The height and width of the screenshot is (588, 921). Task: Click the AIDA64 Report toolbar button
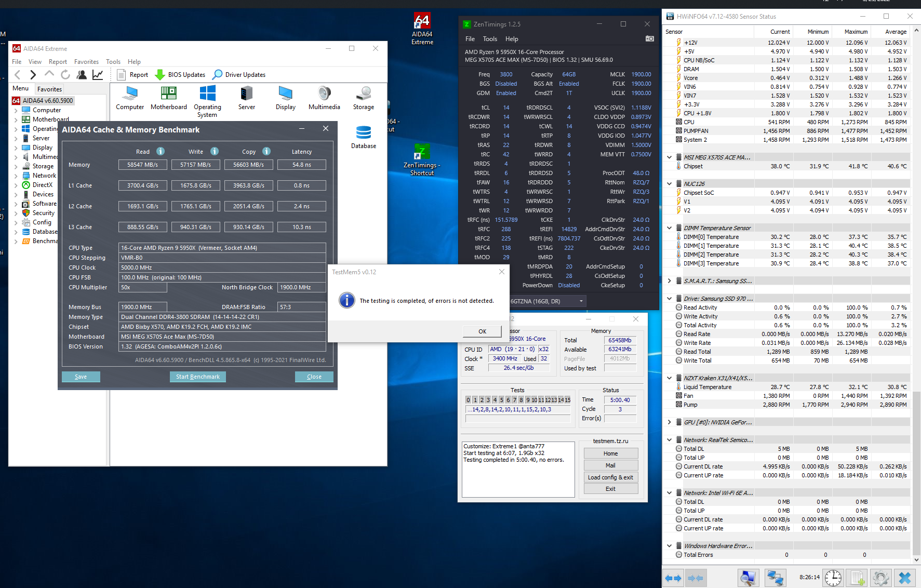[x=133, y=75]
